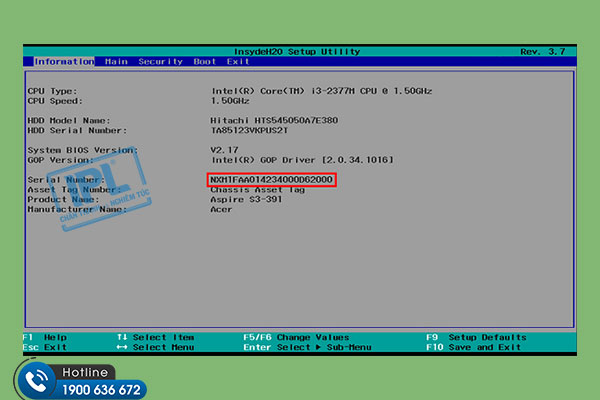
Task: Click the Esc Exit hint
Action: click(45, 347)
